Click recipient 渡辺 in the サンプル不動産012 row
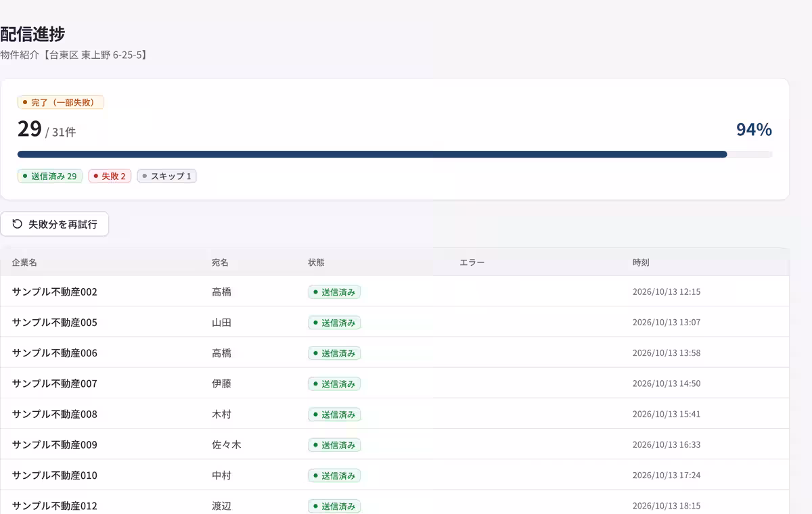This screenshot has width=812, height=514. (221, 506)
